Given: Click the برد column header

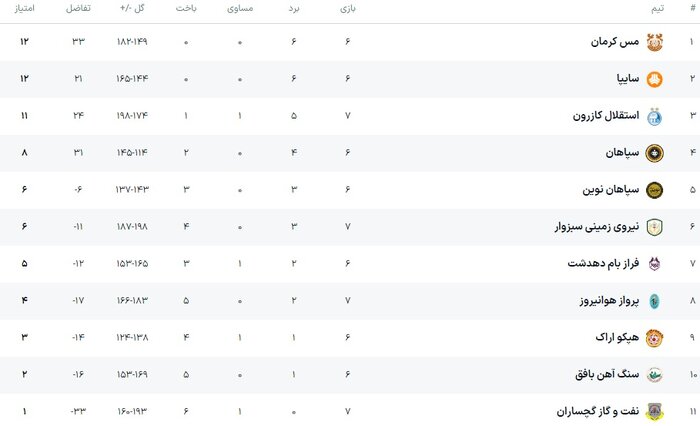Looking at the screenshot, I should (x=294, y=8).
